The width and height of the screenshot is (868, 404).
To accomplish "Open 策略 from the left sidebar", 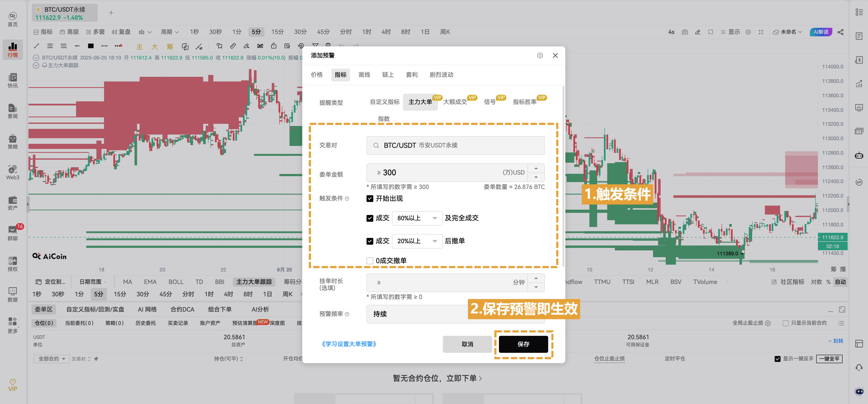I will pos(13,142).
